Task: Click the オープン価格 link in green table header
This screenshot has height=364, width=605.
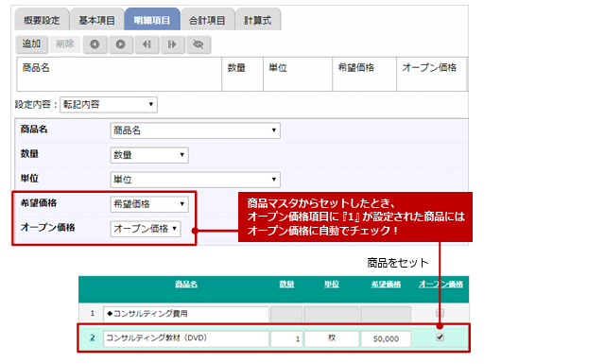Action: coord(441,285)
